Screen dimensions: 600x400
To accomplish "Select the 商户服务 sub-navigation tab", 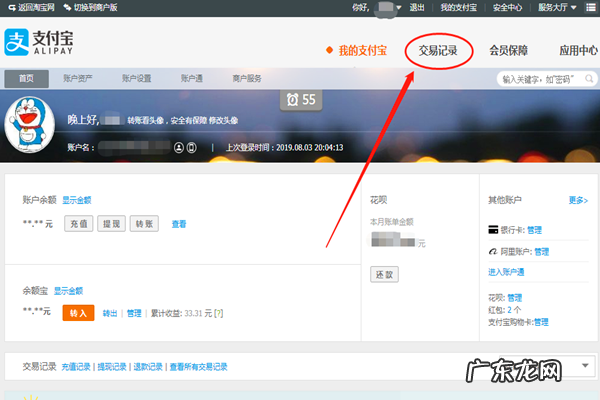I will [x=247, y=78].
